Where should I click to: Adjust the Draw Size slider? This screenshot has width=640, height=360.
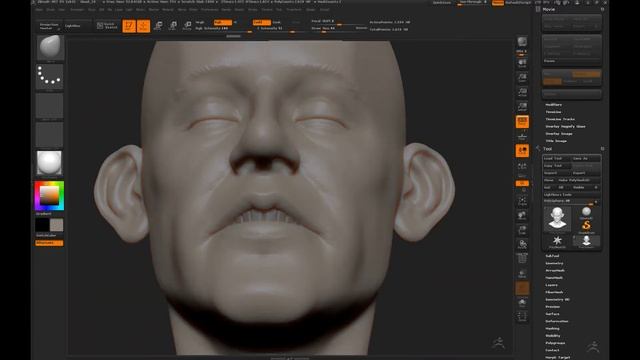pos(339,28)
